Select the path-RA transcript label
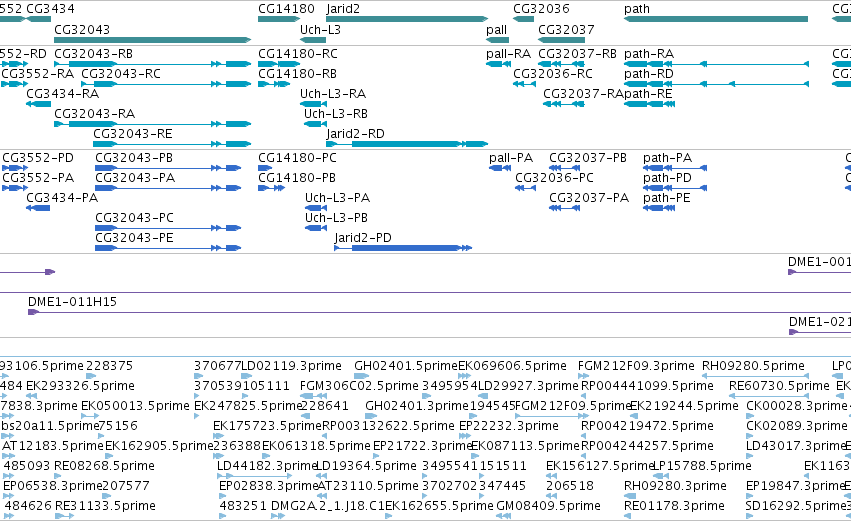This screenshot has height=521, width=851. coord(649,54)
